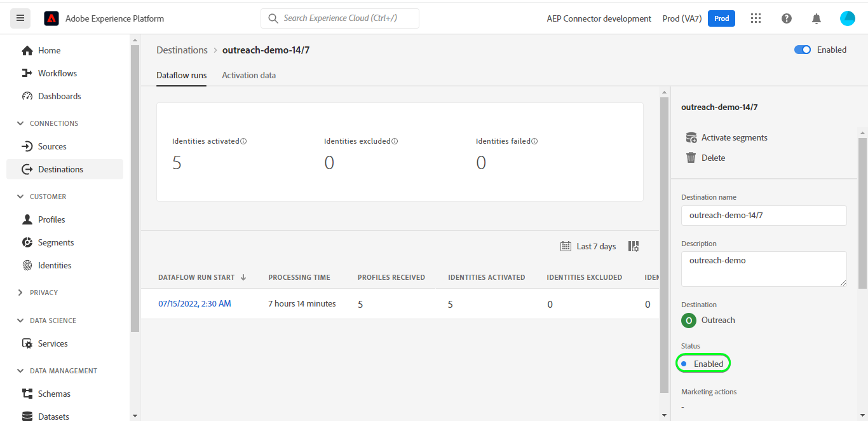Screen dimensions: 868x421
Task: Open the Last 7 days date filter
Action: point(588,246)
